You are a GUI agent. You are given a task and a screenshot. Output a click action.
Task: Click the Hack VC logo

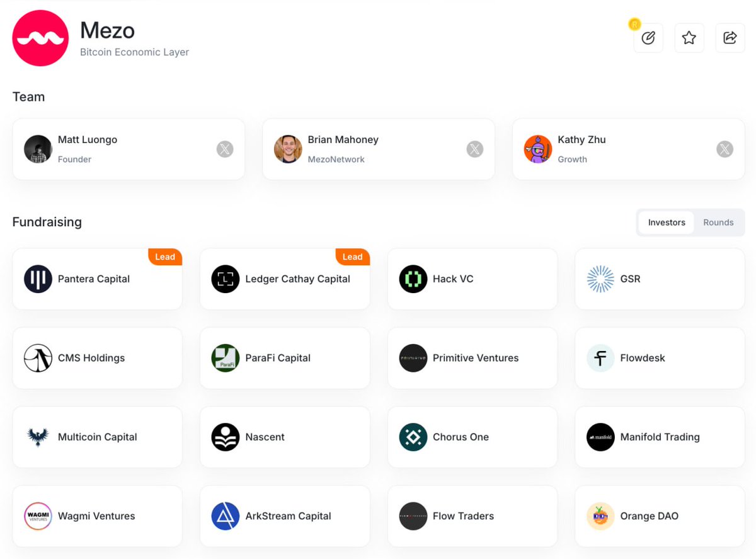click(x=413, y=279)
